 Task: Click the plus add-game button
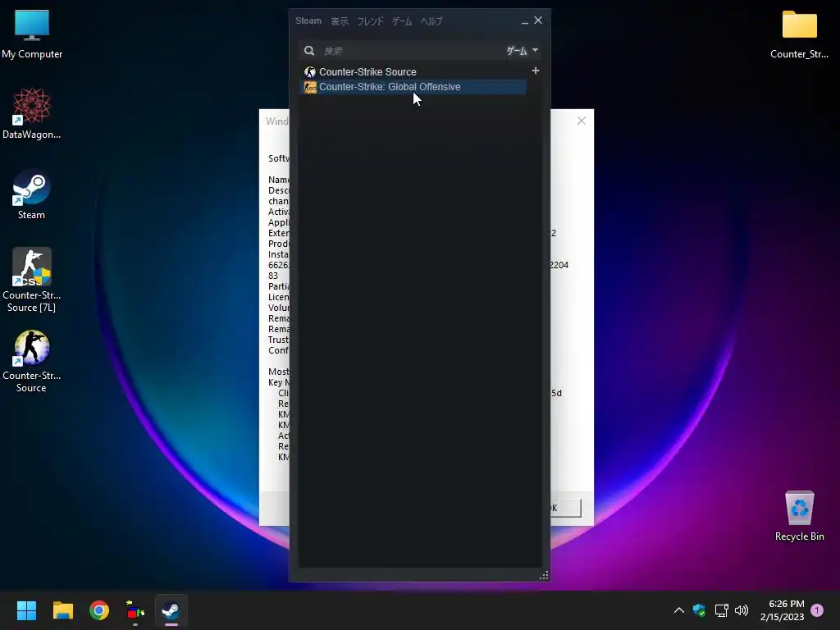click(535, 71)
